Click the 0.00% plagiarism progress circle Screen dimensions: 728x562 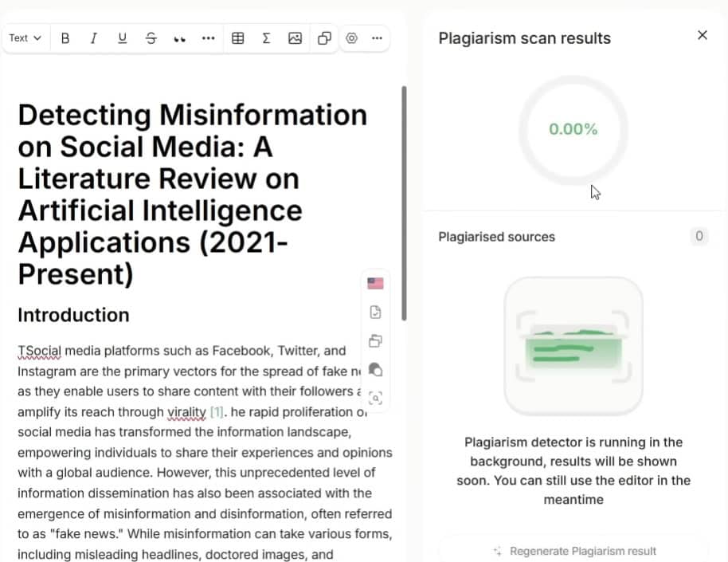pyautogui.click(x=573, y=128)
